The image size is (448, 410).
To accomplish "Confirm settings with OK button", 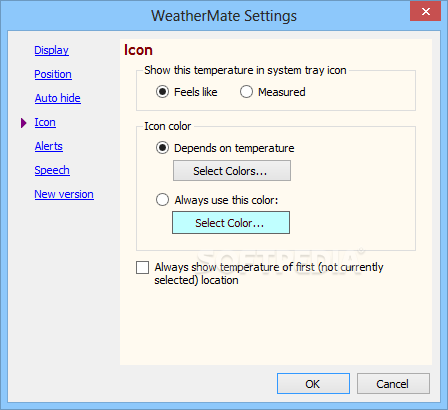I will (313, 384).
